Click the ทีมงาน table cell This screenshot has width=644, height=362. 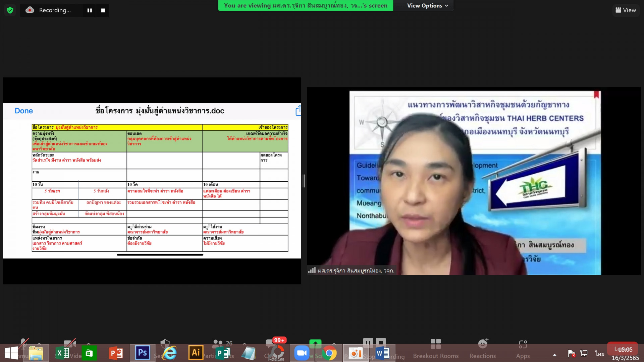point(79,229)
